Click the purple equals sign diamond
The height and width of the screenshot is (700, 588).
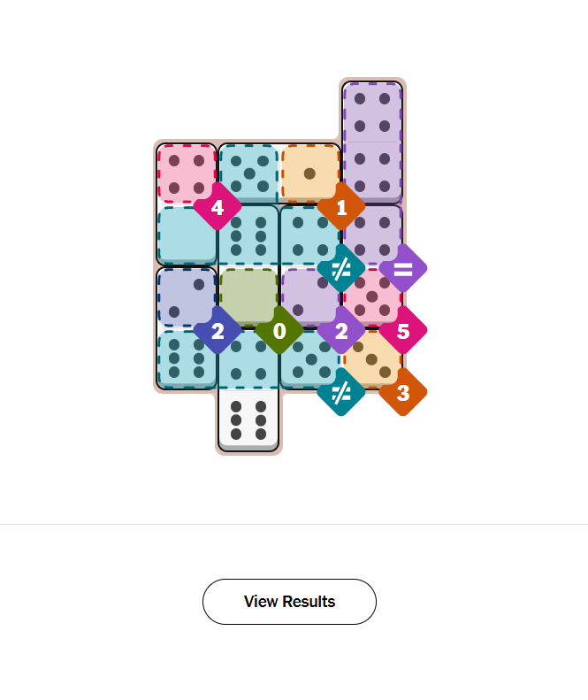403,268
